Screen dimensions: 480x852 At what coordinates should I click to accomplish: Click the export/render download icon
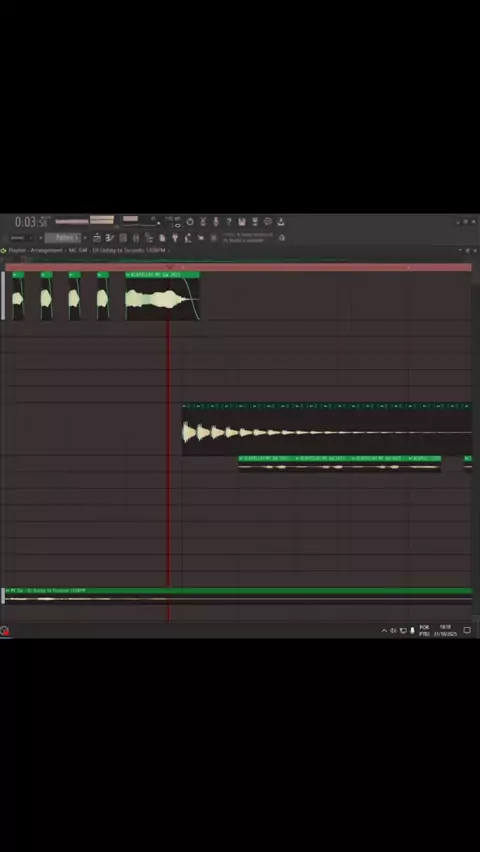pyautogui.click(x=281, y=222)
